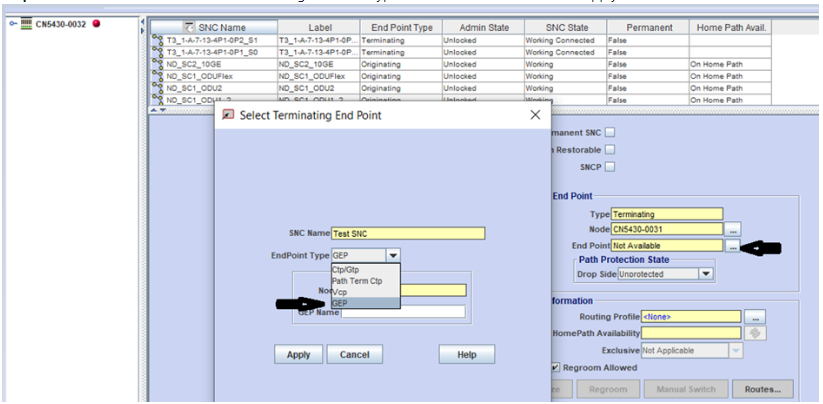Click 'On Home Path' in ND_SC2_10GE row
The width and height of the screenshot is (823, 404).
731,65
